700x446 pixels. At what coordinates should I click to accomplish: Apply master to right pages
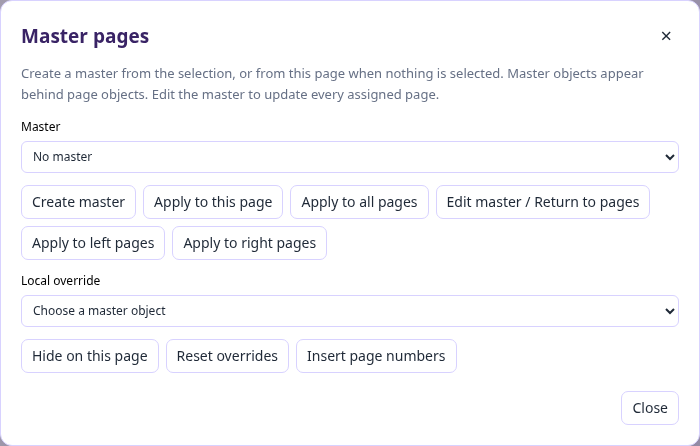point(250,243)
